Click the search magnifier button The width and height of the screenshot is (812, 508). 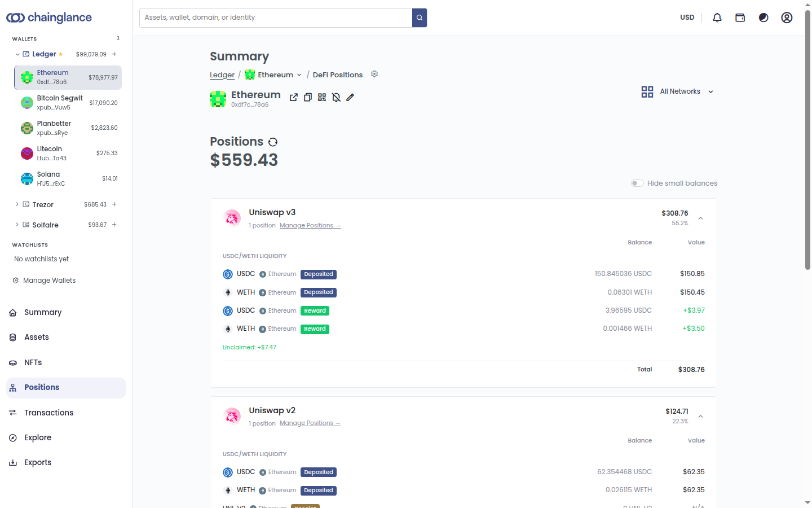[x=420, y=17]
